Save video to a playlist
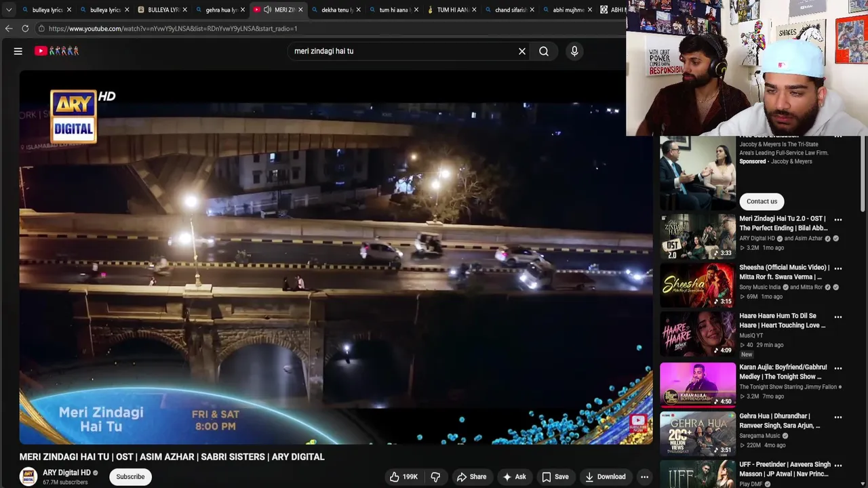 tap(555, 476)
